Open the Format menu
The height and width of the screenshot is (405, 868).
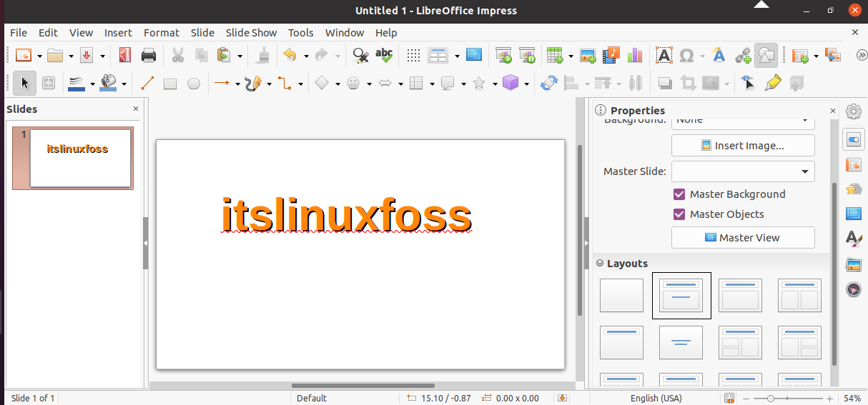click(162, 33)
